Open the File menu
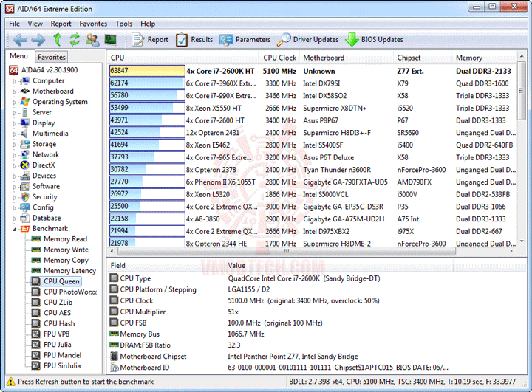This screenshot has height=392, width=532. click(14, 24)
